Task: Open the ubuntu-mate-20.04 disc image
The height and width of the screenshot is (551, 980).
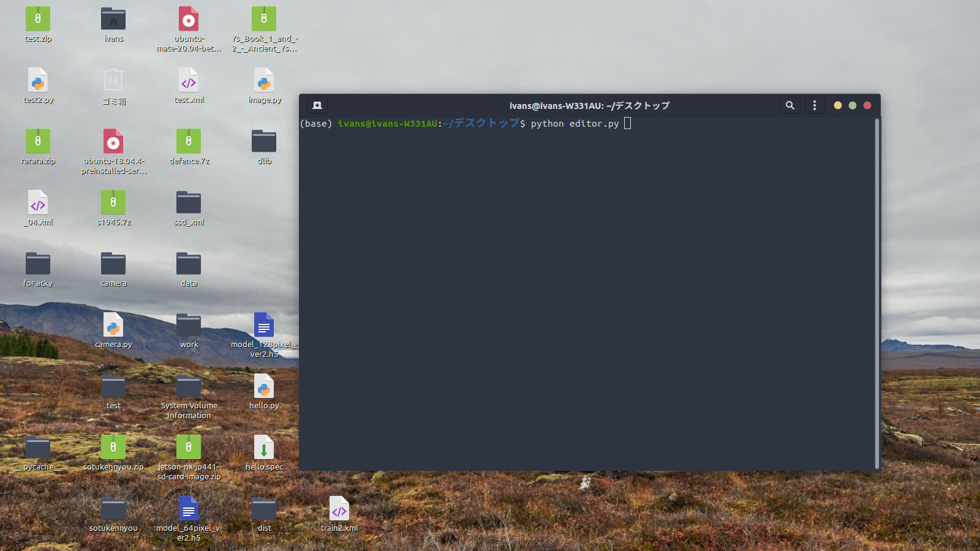Action: 188,18
